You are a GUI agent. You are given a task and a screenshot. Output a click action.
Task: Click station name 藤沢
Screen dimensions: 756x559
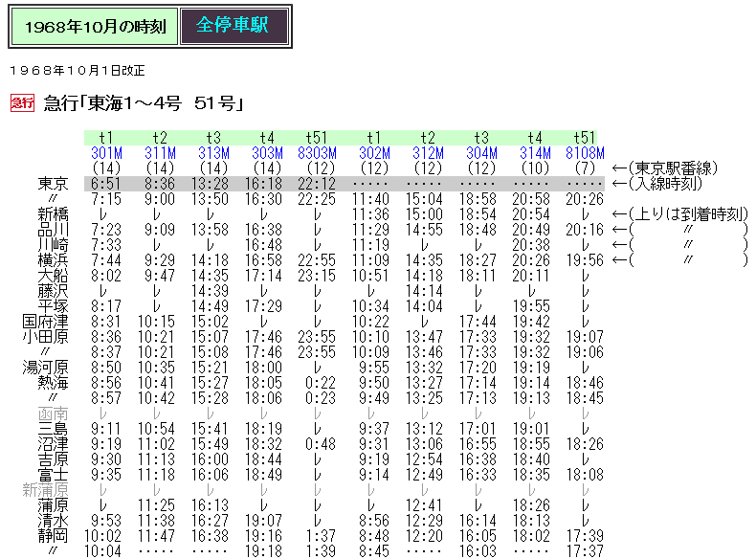tap(53, 291)
